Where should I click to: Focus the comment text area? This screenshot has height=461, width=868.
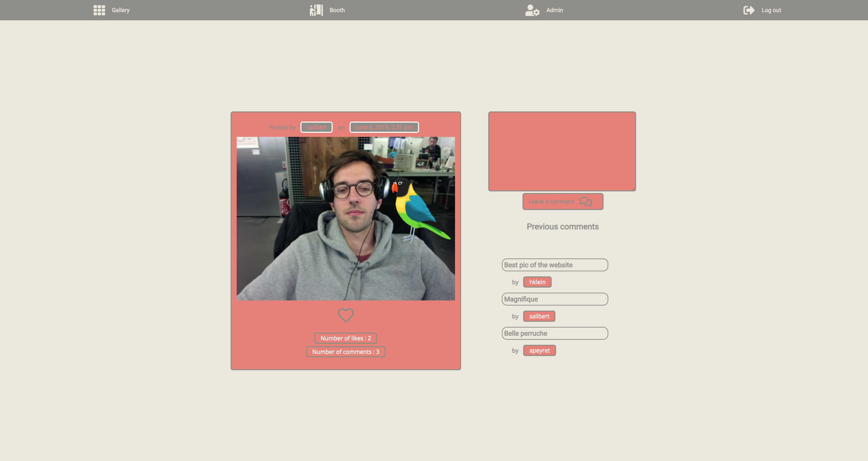[562, 151]
